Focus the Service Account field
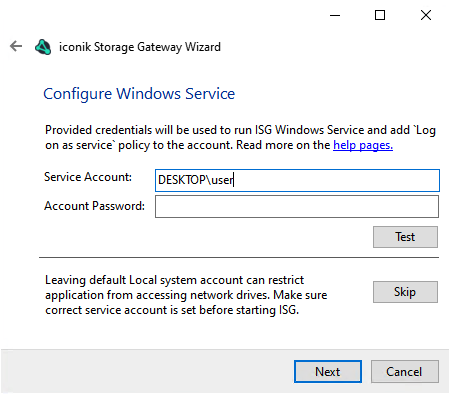 coord(297,180)
